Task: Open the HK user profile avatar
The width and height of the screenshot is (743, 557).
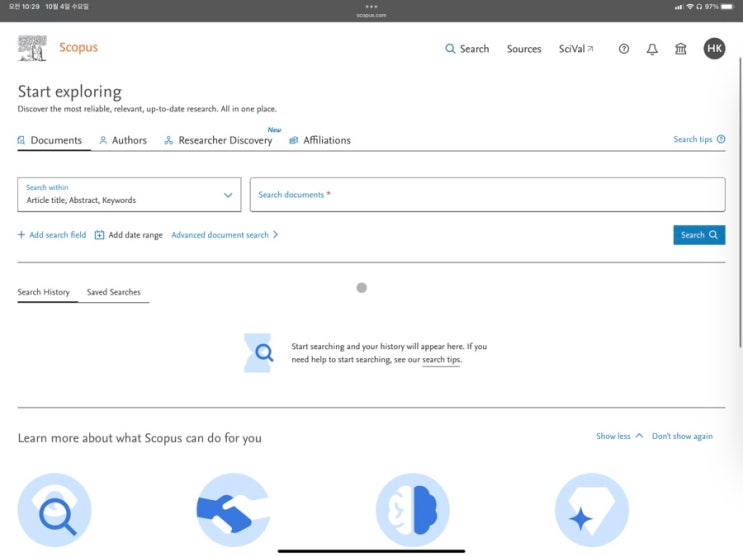Action: click(x=714, y=48)
